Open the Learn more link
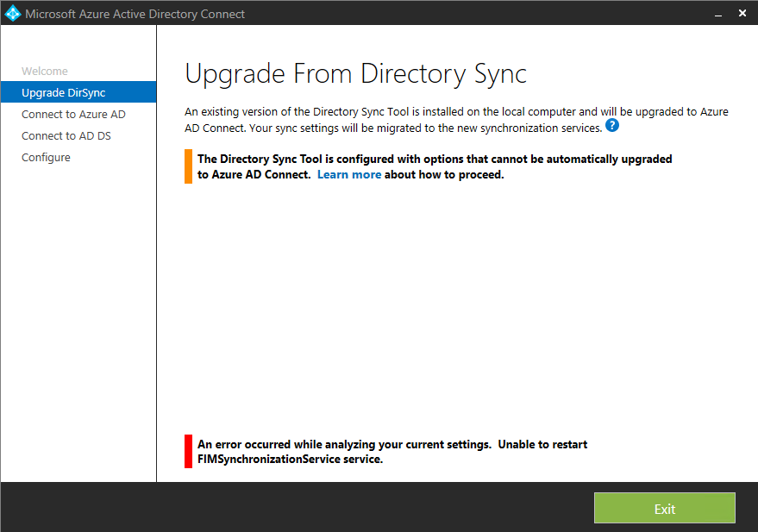 pyautogui.click(x=349, y=174)
